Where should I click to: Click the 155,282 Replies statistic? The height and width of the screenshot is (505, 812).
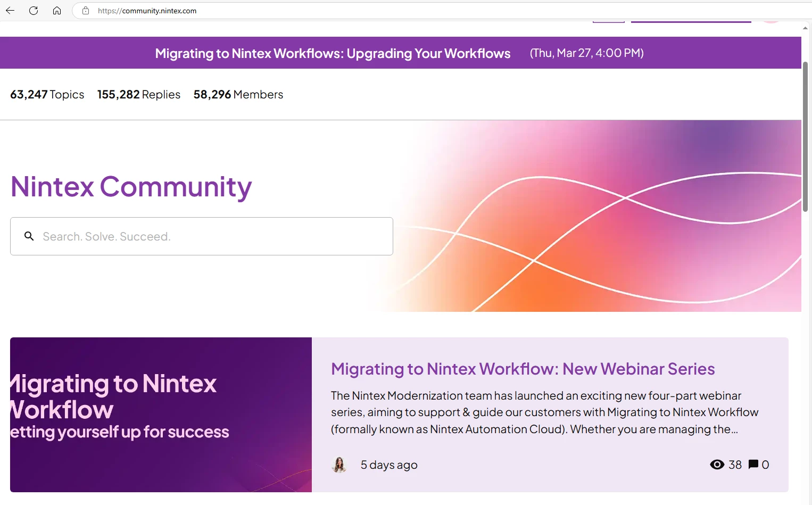(139, 95)
